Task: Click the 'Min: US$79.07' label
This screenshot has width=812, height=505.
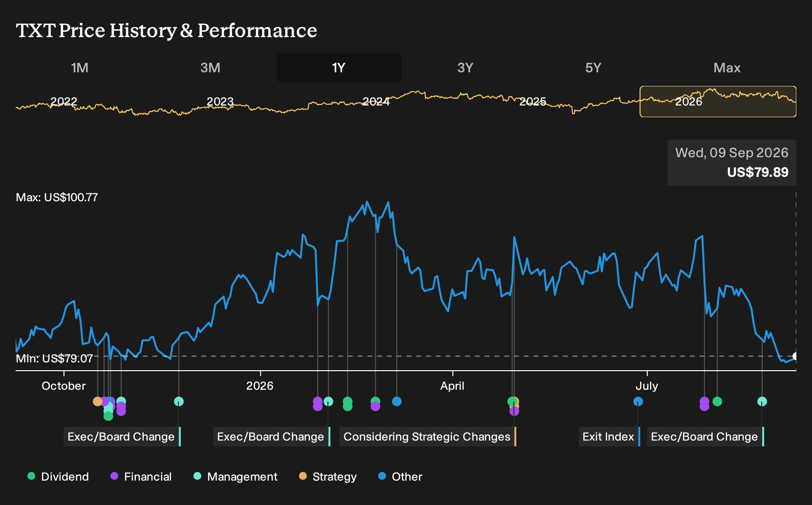Action: (54, 358)
